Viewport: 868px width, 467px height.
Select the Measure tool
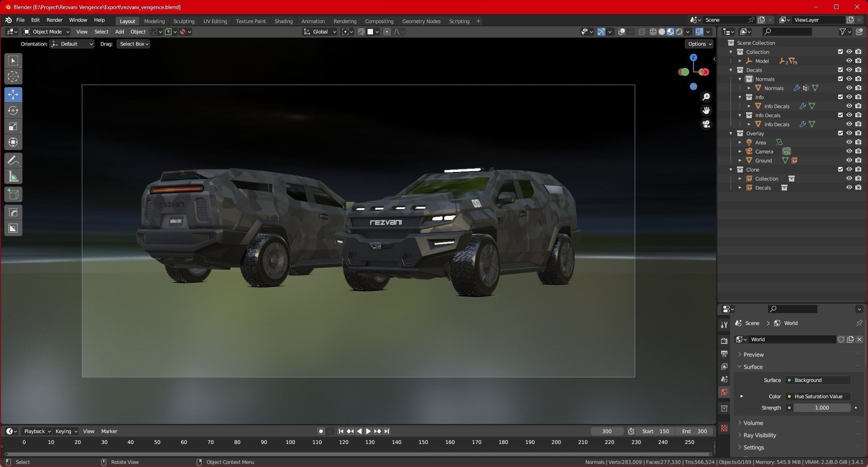click(x=13, y=176)
